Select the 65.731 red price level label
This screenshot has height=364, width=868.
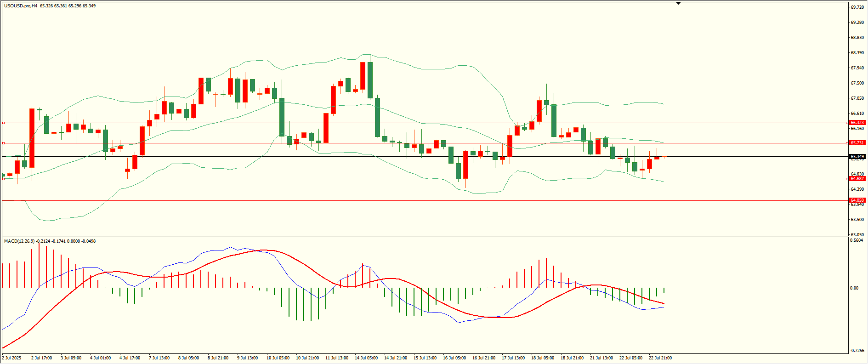(x=857, y=143)
